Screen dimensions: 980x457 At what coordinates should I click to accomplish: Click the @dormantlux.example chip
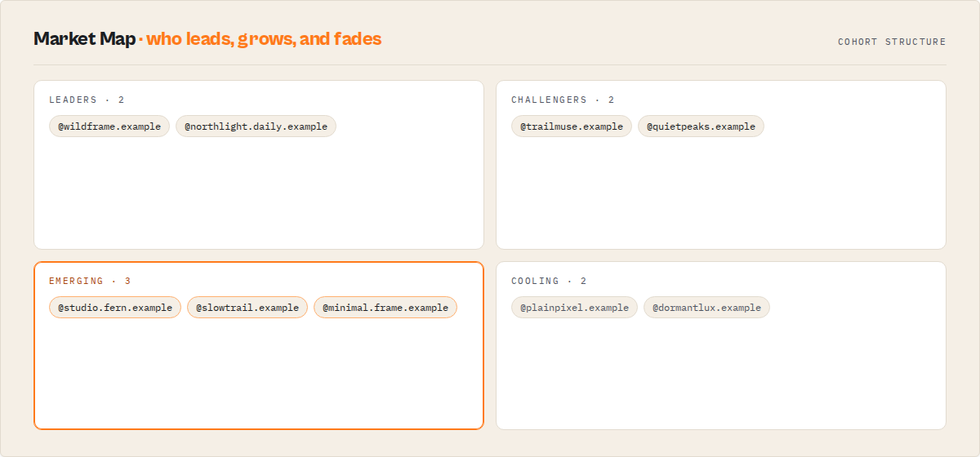coord(706,308)
